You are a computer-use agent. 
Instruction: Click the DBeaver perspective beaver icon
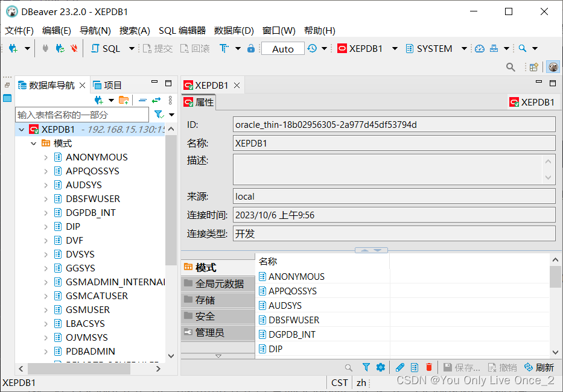point(553,67)
